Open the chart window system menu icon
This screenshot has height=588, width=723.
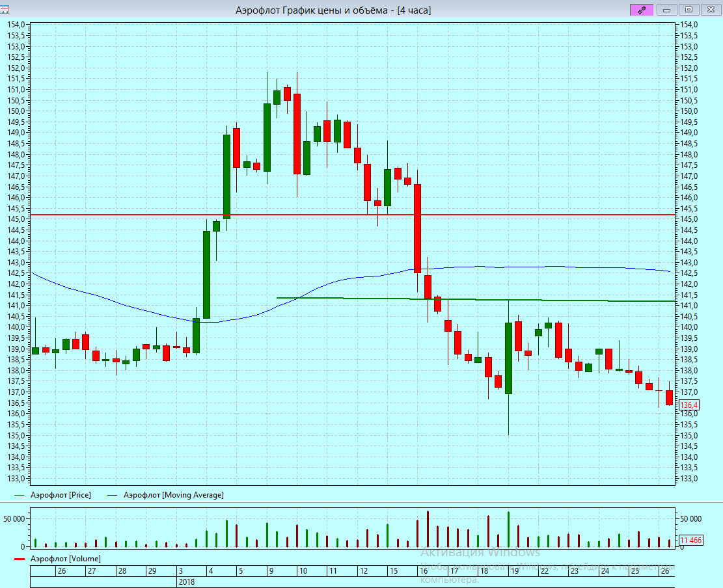(x=5, y=10)
